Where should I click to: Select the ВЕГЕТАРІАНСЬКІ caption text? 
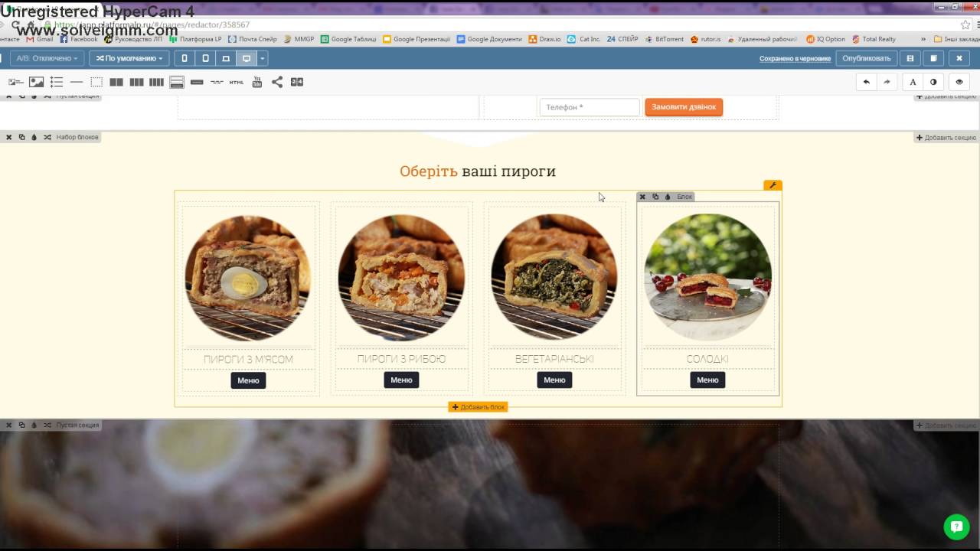pyautogui.click(x=554, y=359)
